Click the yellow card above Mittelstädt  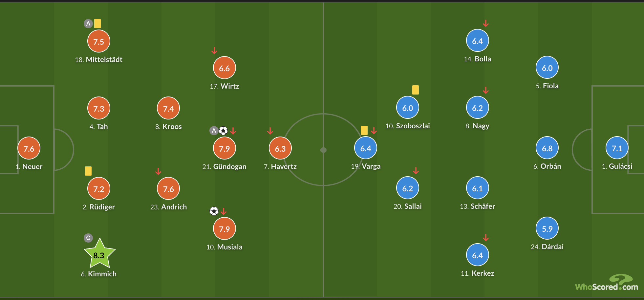(97, 24)
